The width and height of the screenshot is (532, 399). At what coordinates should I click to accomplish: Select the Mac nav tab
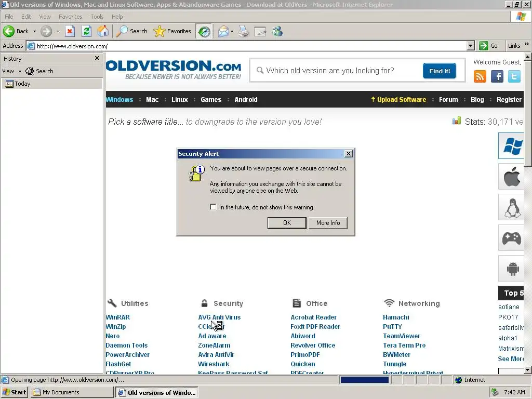click(x=152, y=99)
